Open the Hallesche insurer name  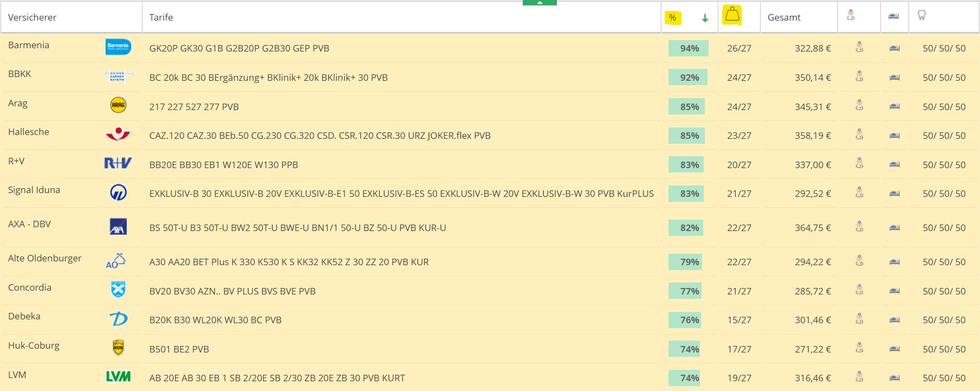(x=29, y=132)
